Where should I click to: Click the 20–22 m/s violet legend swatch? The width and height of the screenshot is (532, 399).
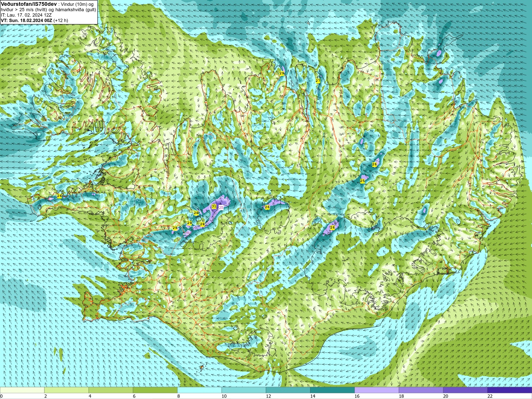point(465,390)
